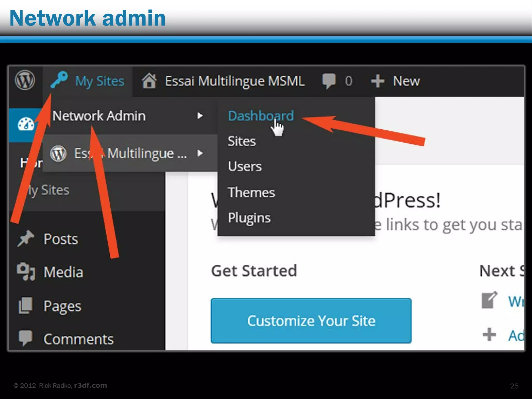The height and width of the screenshot is (399, 532).
Task: Open Essai Multilingue MSML site menu
Action: (x=223, y=81)
